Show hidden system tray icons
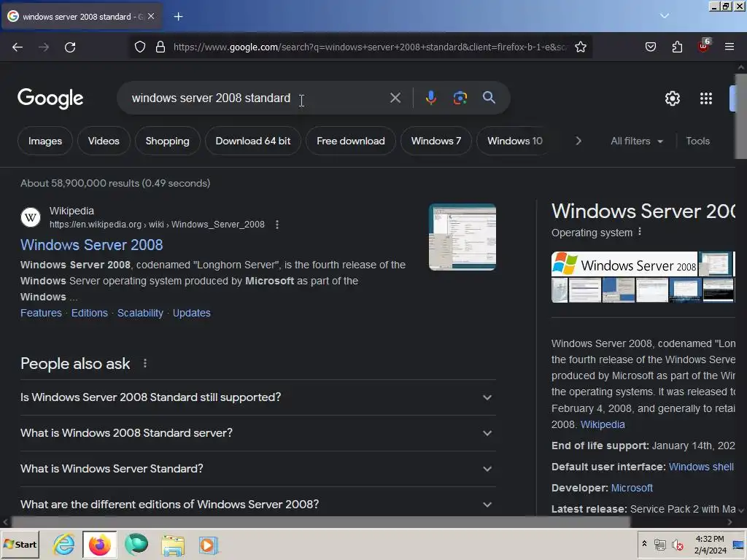747x560 pixels. pyautogui.click(x=645, y=543)
